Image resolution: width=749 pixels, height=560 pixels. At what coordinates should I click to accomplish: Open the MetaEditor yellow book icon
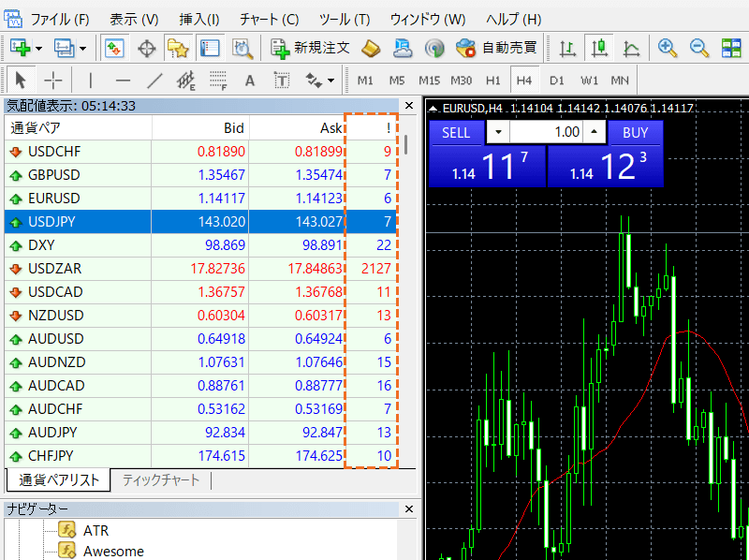point(371,48)
